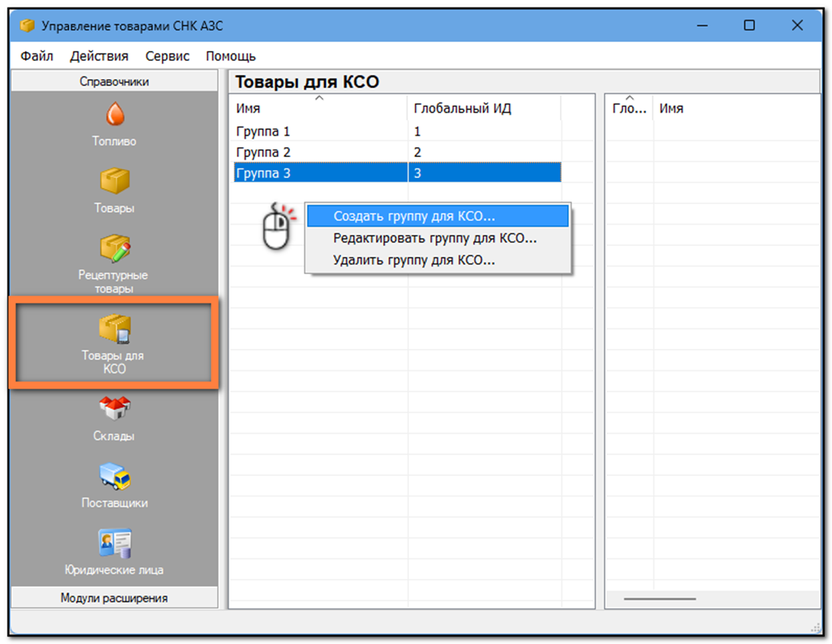
Task: Open the Сервис menu
Action: pyautogui.click(x=167, y=56)
